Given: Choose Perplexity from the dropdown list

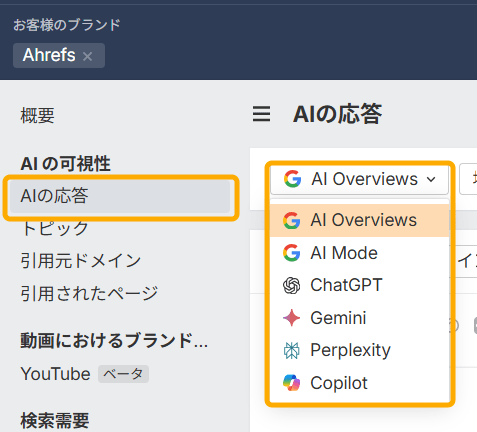Looking at the screenshot, I should point(359,350).
